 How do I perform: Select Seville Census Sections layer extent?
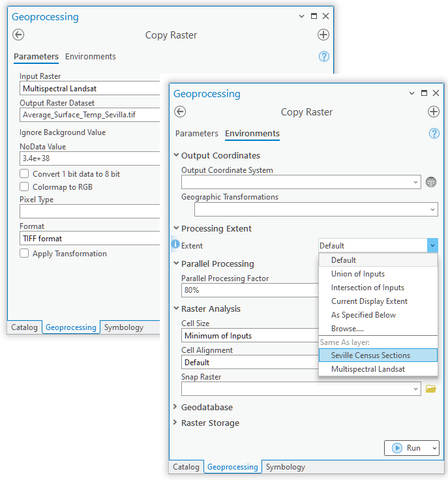(x=378, y=355)
